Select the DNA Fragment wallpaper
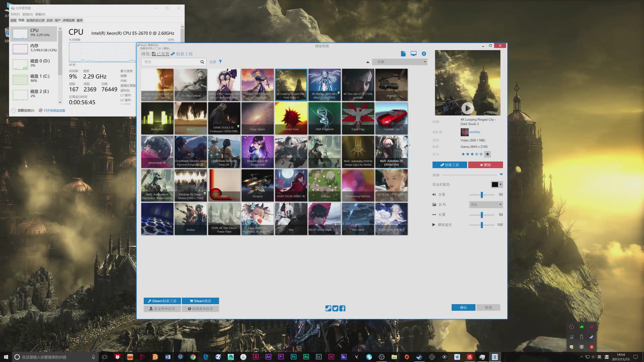Image resolution: width=644 pixels, height=362 pixels. 324,118
